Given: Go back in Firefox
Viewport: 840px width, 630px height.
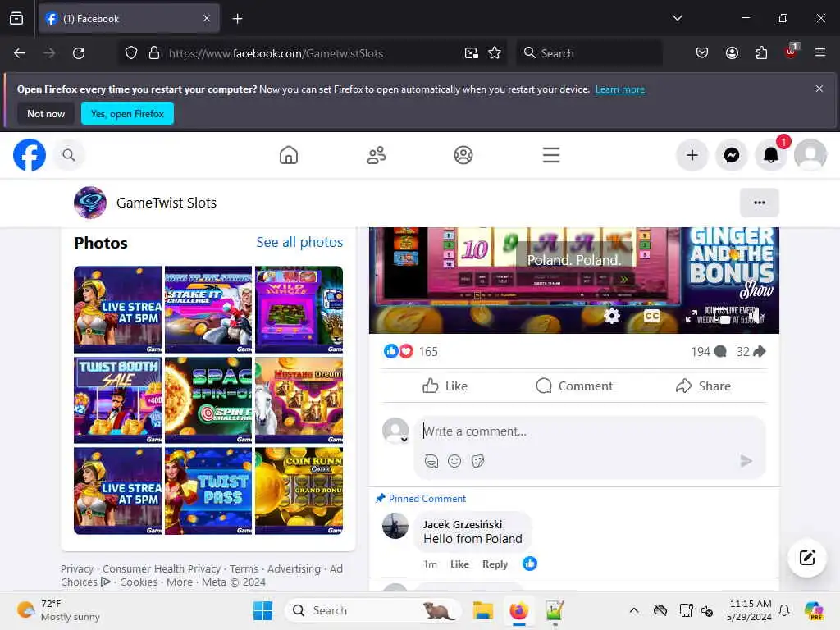Looking at the screenshot, I should tap(20, 53).
